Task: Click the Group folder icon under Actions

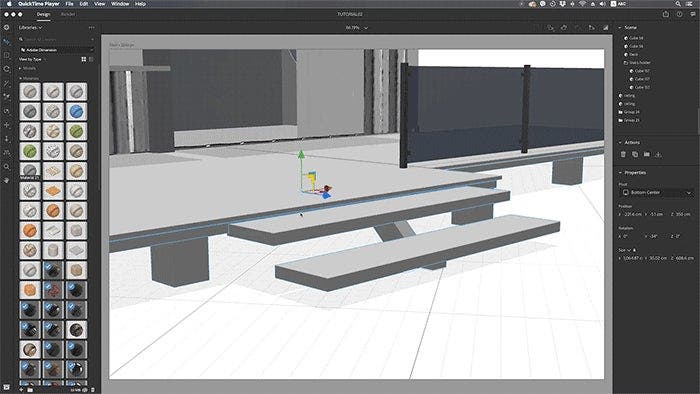Action: [646, 154]
